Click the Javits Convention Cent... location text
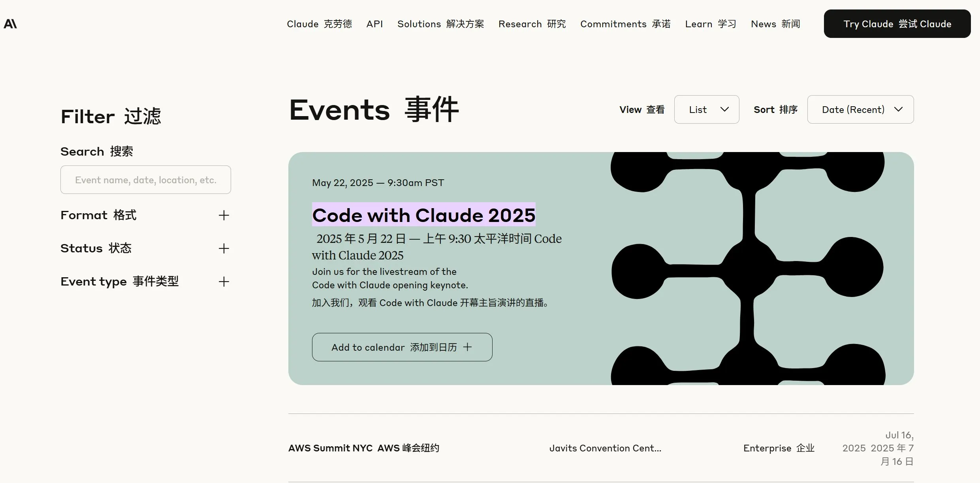Viewport: 980px width, 483px height. [x=605, y=448]
